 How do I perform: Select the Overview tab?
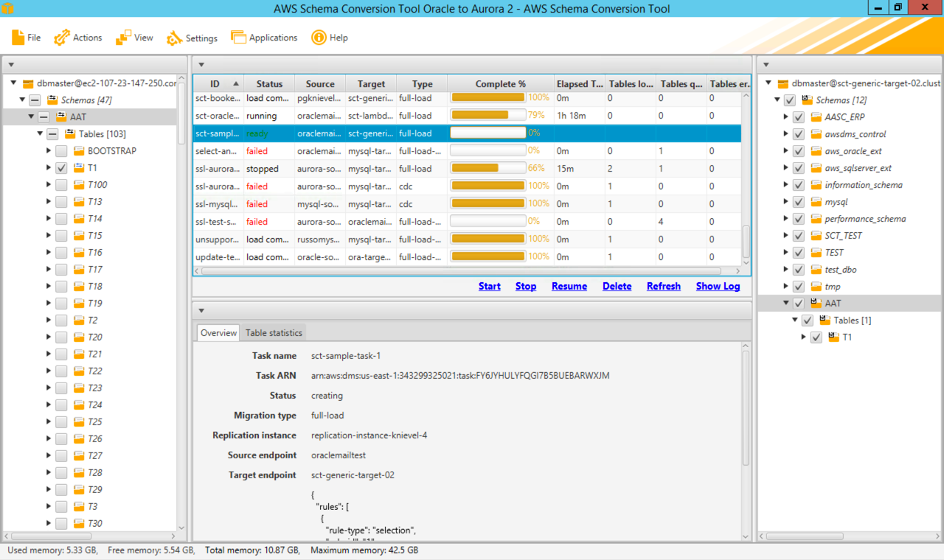(x=219, y=333)
